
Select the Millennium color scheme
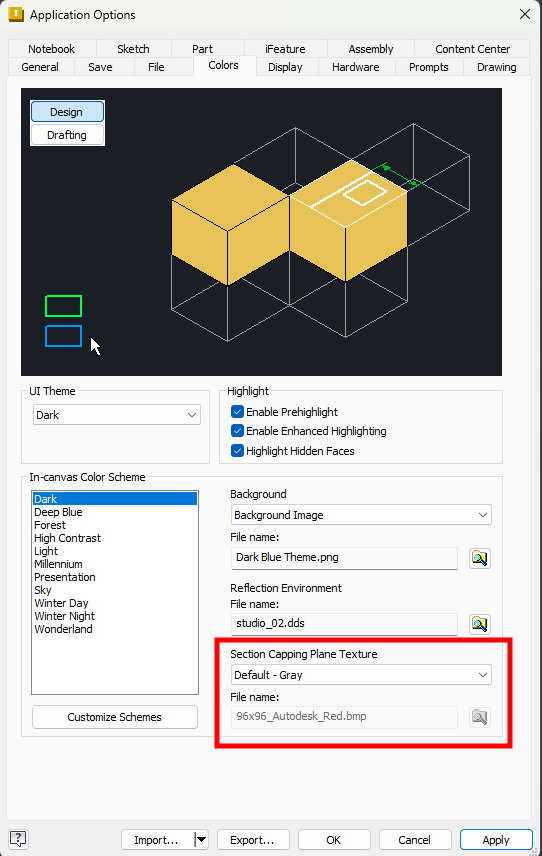tap(115, 564)
